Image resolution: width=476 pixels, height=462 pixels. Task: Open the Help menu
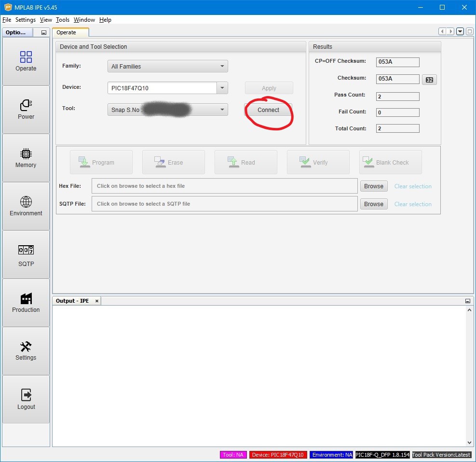click(x=105, y=20)
